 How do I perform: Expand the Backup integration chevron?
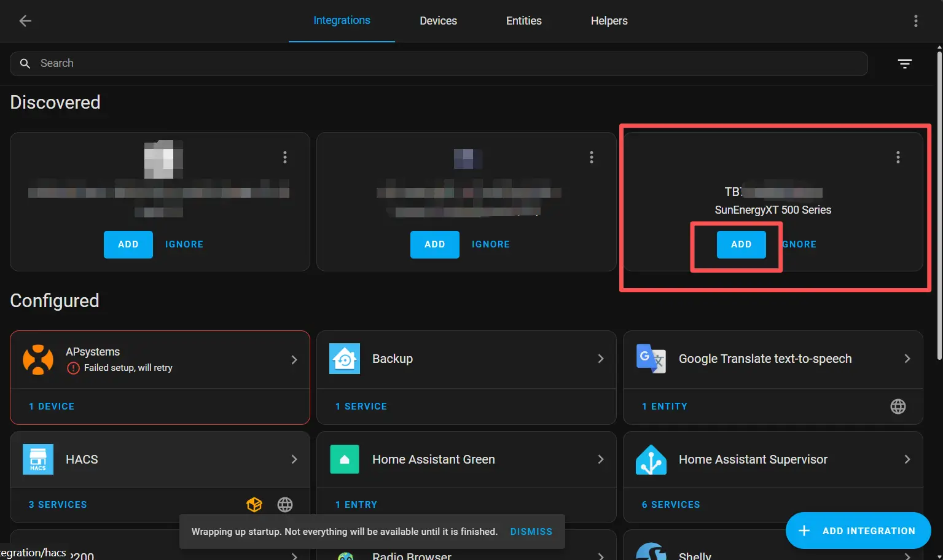point(600,359)
